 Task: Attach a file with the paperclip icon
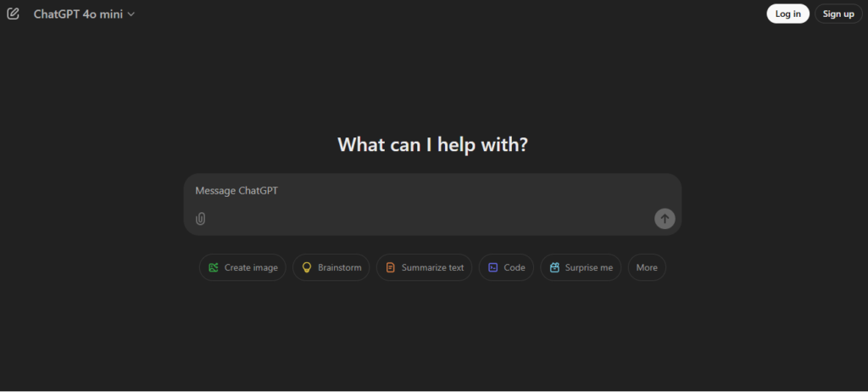200,218
